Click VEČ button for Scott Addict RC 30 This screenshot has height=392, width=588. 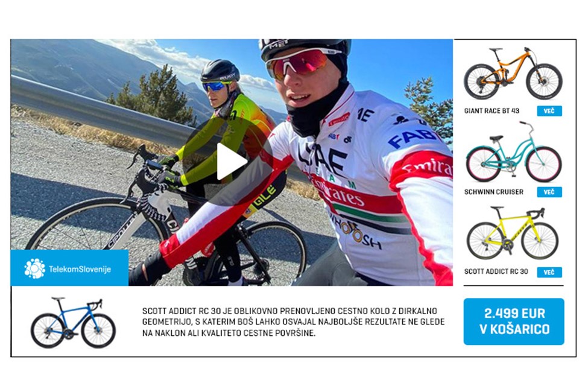[549, 273]
